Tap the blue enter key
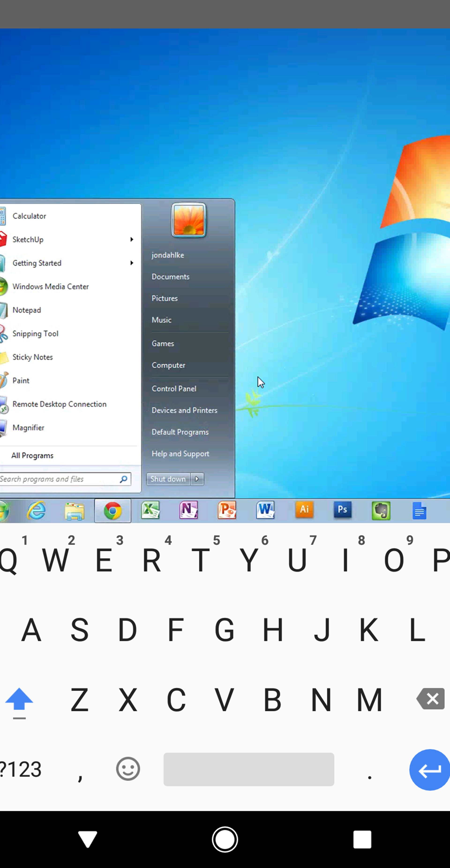Image resolution: width=450 pixels, height=868 pixels. 430,770
